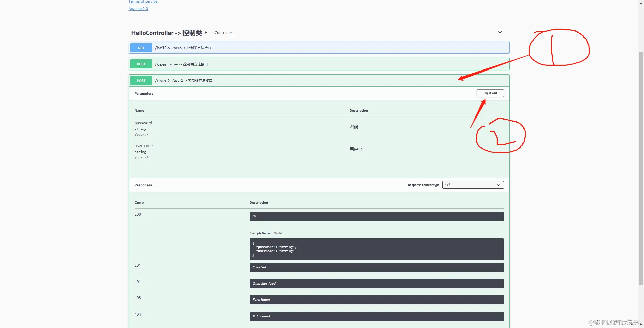Collapse the HelloController section chevron
Viewport: 644px width, 328px height.
tap(500, 32)
